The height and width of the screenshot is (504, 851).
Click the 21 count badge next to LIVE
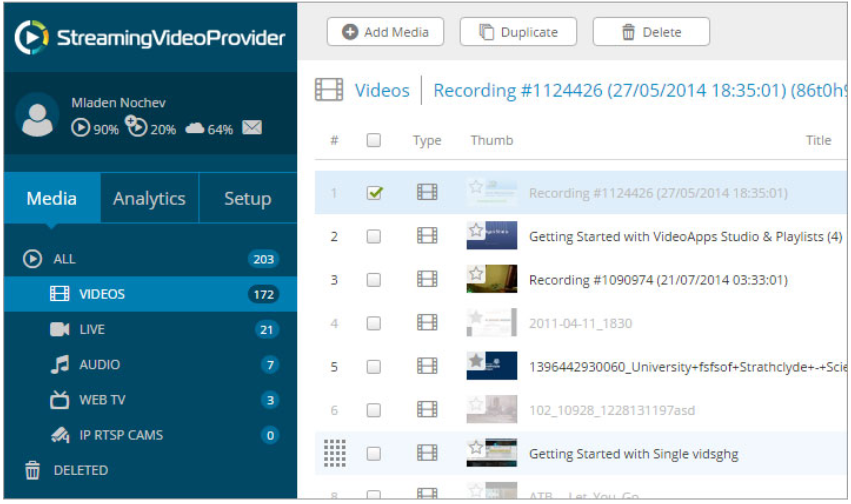[266, 330]
